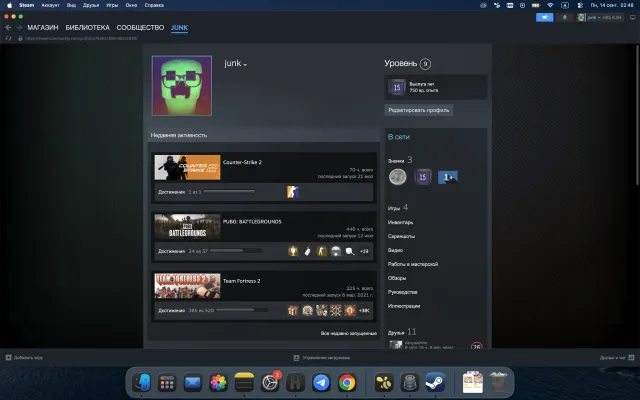The height and width of the screenshot is (400, 640).
Task: Switch to the СООБЩЕСТВО tab
Action: pyautogui.click(x=140, y=27)
